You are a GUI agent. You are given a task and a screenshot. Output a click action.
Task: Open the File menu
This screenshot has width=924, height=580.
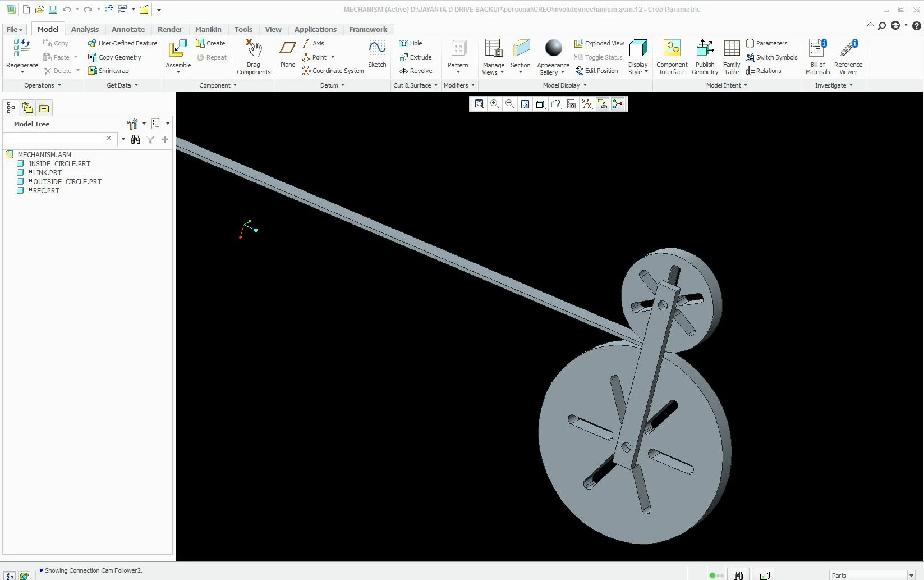click(x=15, y=29)
